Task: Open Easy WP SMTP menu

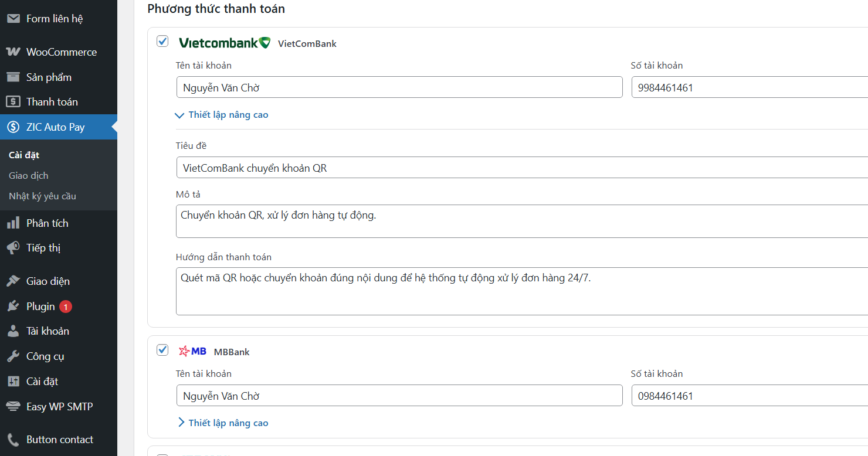Action: 59,407
